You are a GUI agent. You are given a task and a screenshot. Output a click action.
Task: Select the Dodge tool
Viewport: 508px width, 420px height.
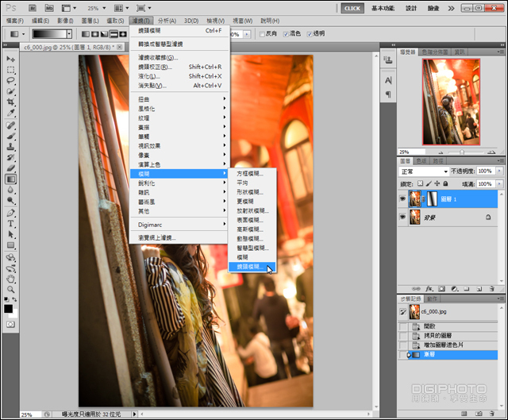10,200
